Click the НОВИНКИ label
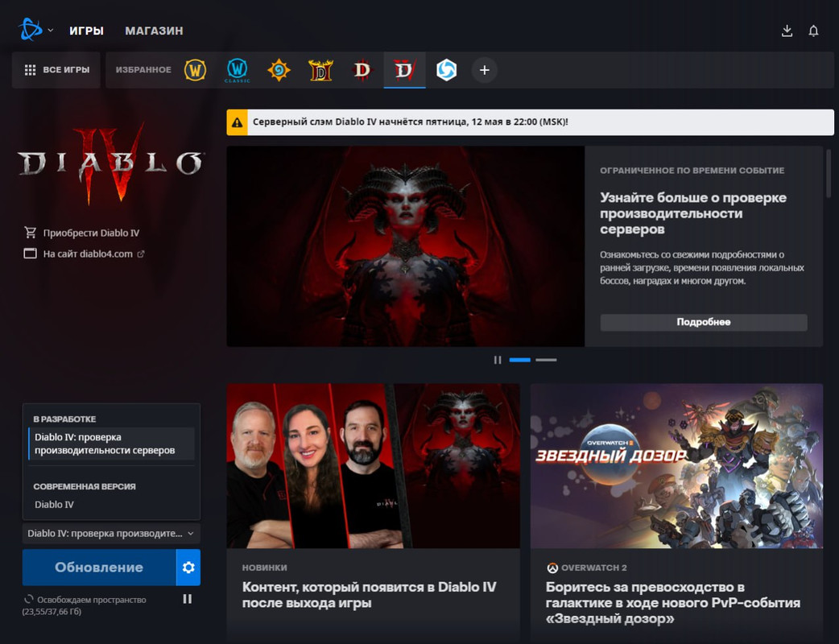839x644 pixels. 264,568
